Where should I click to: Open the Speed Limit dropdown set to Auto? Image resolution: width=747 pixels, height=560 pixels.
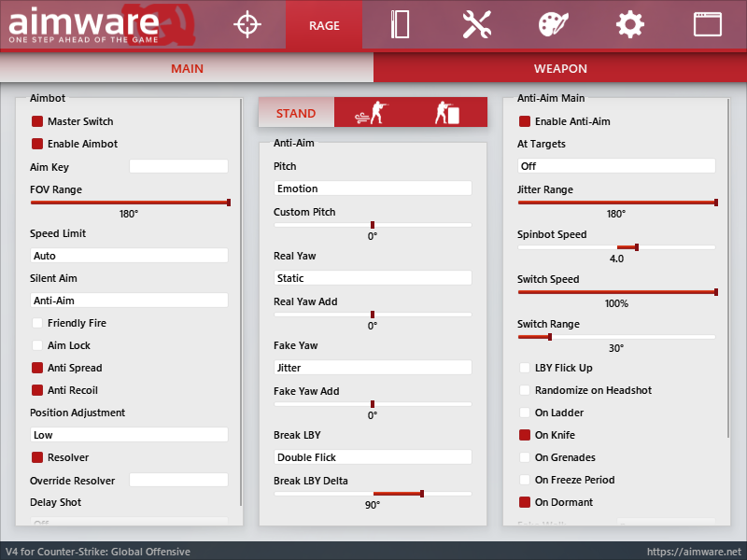pos(129,255)
